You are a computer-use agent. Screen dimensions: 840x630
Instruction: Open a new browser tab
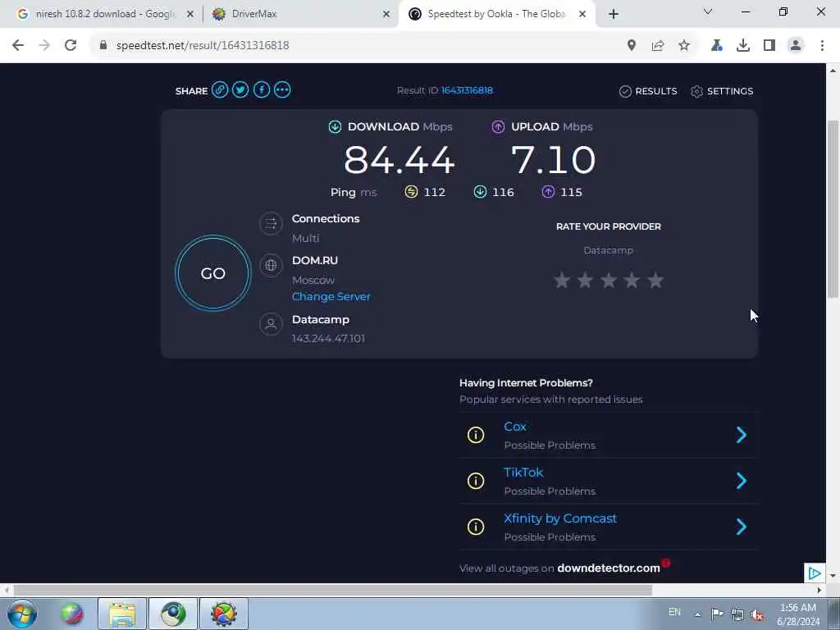click(x=614, y=14)
